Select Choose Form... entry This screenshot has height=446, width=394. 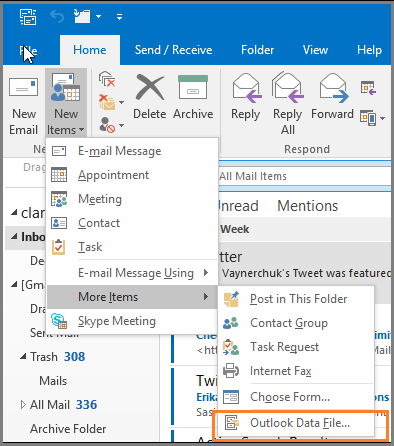(x=296, y=397)
